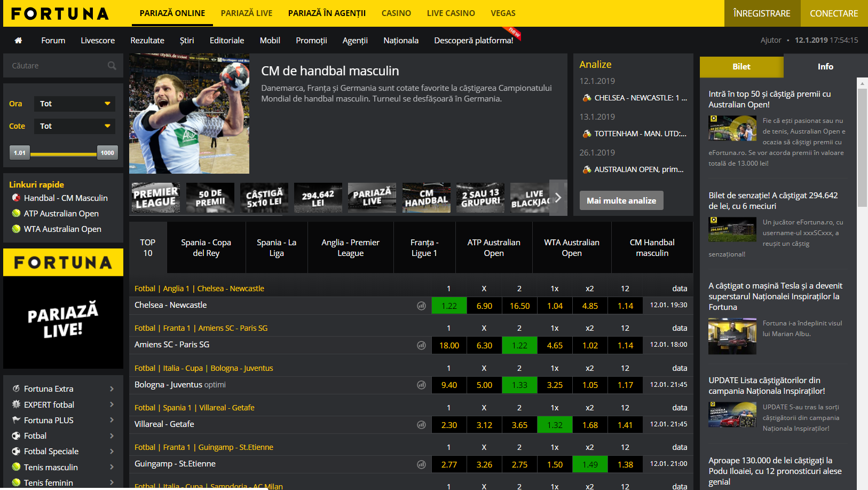This screenshot has width=868, height=490.
Task: Expand Fotbal Speciale category chevron
Action: tap(112, 451)
